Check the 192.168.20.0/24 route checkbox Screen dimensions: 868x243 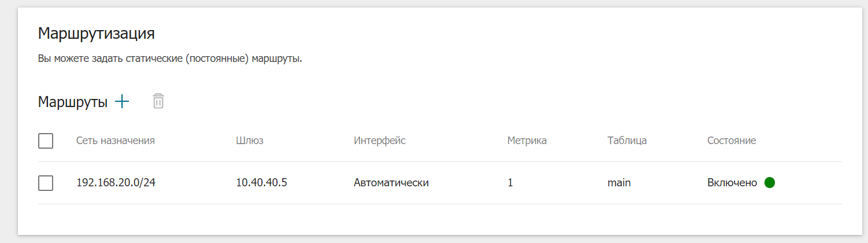point(46,183)
